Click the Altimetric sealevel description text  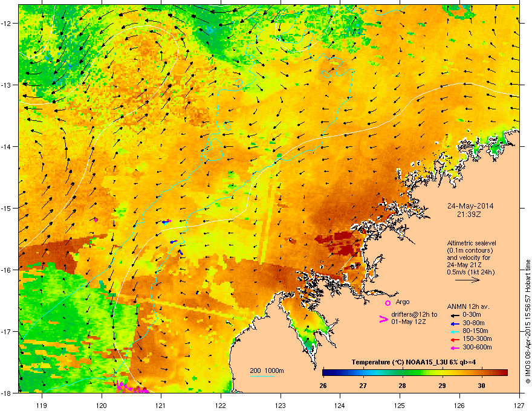[x=472, y=257]
